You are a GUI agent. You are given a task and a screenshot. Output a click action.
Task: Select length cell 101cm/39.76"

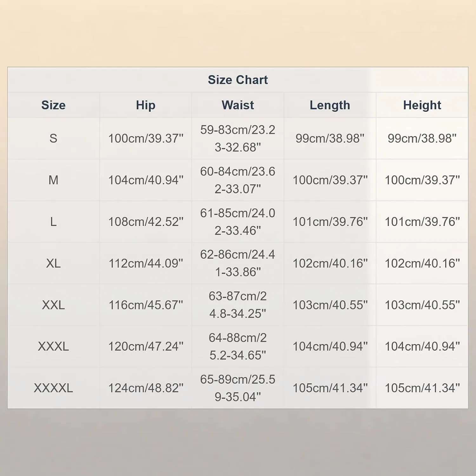pos(330,221)
